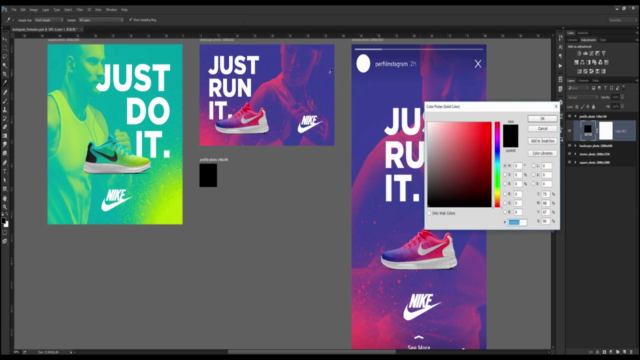
Task: Hide the landscape photo group layer
Action: point(569,146)
